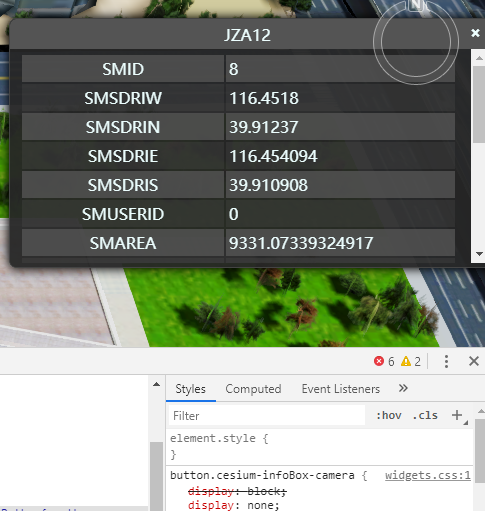Toggle the .cls element classes panel
The image size is (485, 511).
[425, 415]
